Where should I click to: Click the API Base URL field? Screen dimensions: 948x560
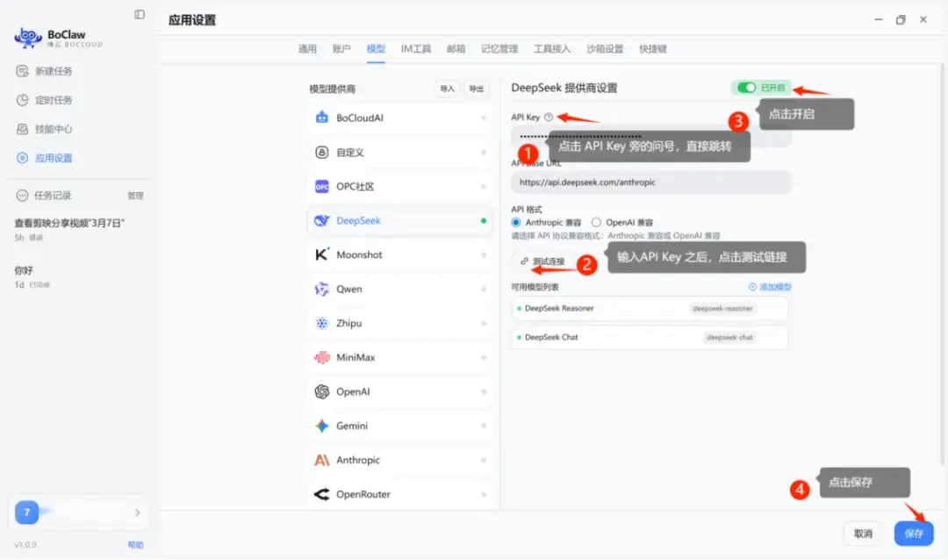coord(651,182)
